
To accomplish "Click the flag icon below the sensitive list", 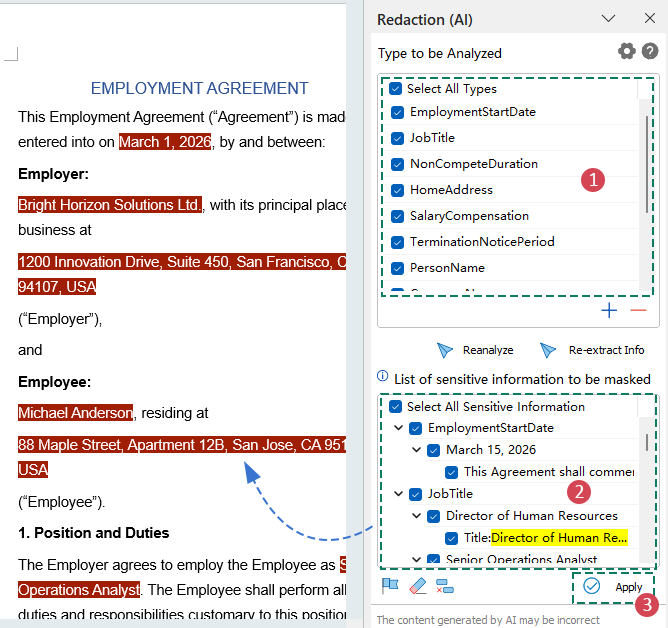I will (x=390, y=586).
